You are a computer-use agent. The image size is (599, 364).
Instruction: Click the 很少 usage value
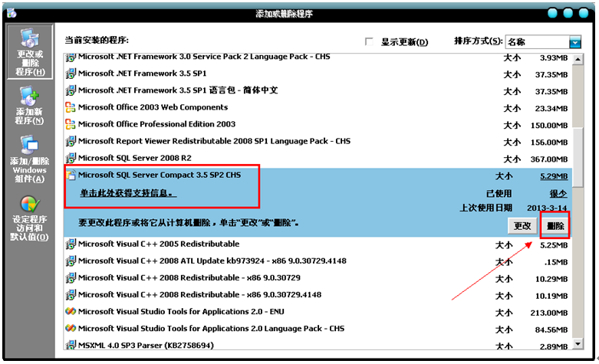[558, 193]
